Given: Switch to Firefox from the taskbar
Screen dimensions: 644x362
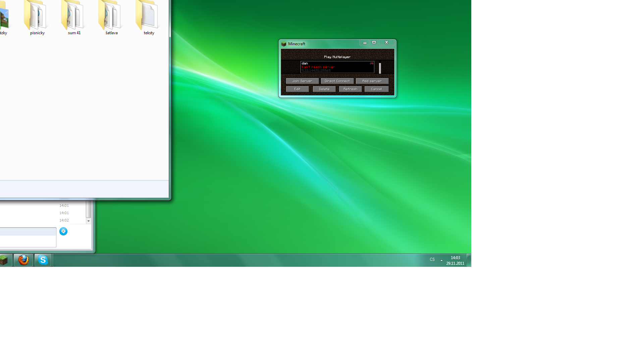Looking at the screenshot, I should coord(23,260).
